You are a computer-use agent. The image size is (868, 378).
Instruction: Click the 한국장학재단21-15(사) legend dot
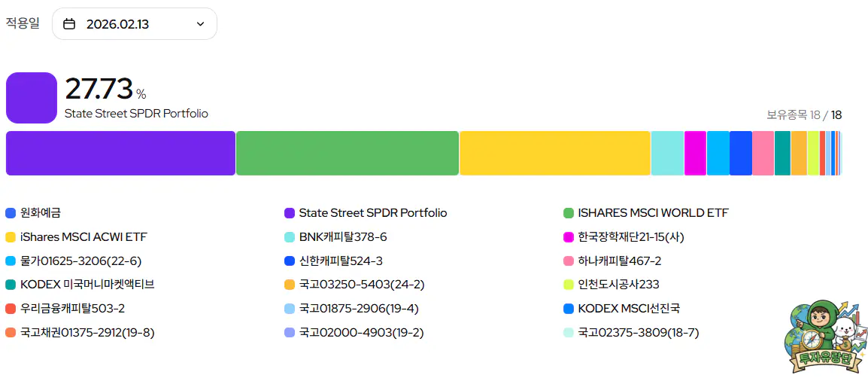[x=569, y=237]
